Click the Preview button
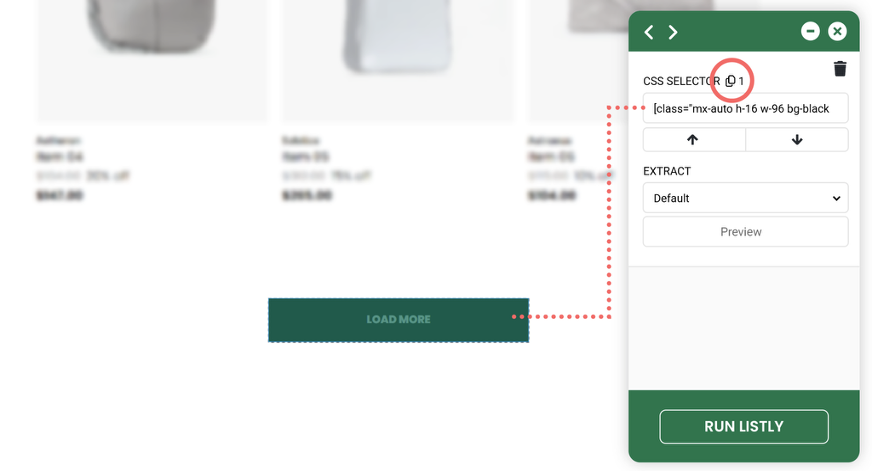 pos(745,232)
